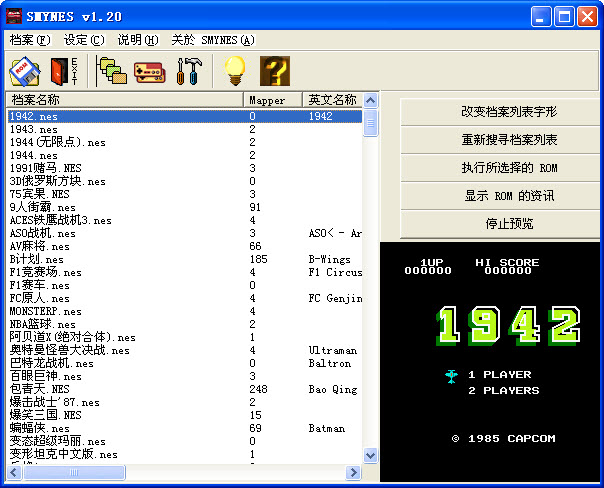
Task: Click the horizontal scrollbar right arrow
Action: click(353, 472)
